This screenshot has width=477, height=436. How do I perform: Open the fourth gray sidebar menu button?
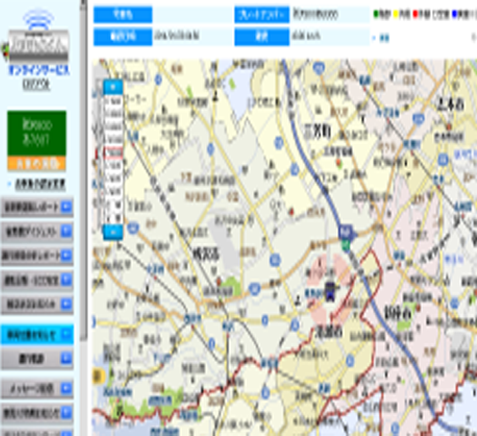click(37, 280)
